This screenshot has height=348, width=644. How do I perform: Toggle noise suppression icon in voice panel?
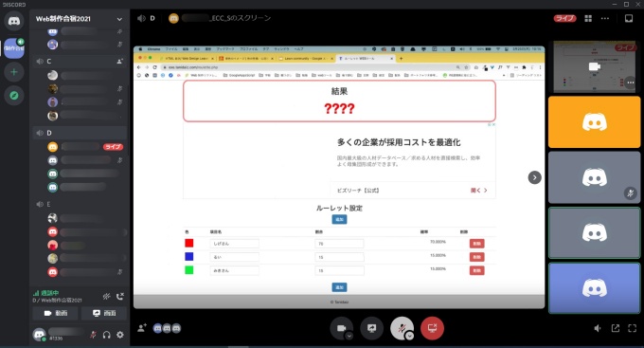click(x=106, y=296)
